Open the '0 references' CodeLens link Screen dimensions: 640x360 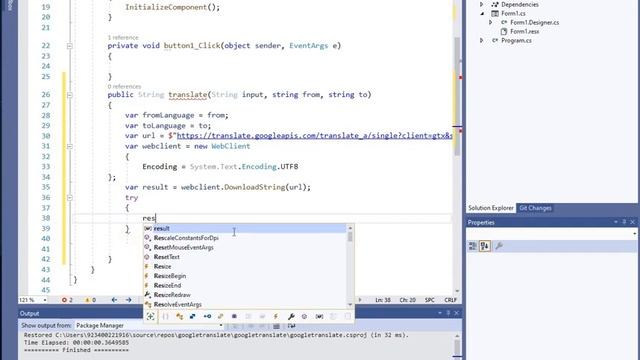coord(124,87)
